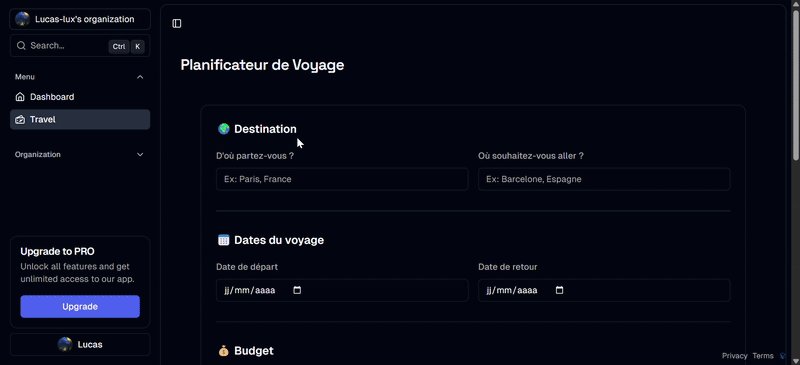
Task: Click the Upgrade button
Action: point(80,306)
